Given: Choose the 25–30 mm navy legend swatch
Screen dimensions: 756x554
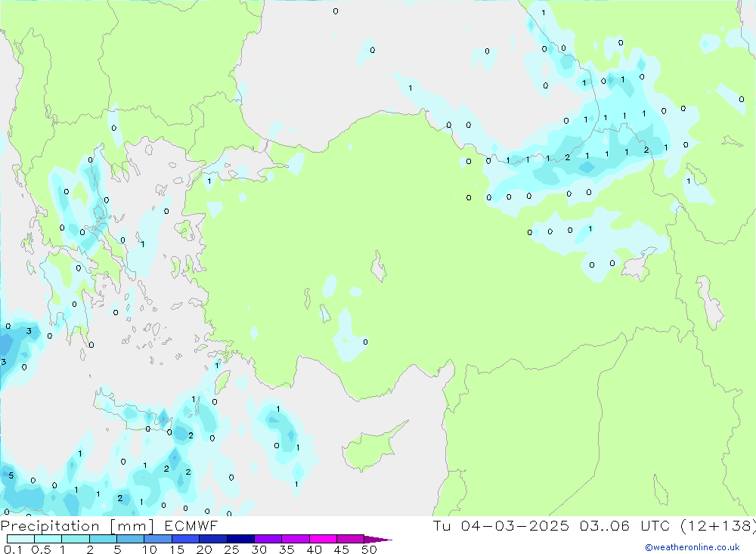Looking at the screenshot, I should click(x=240, y=539).
